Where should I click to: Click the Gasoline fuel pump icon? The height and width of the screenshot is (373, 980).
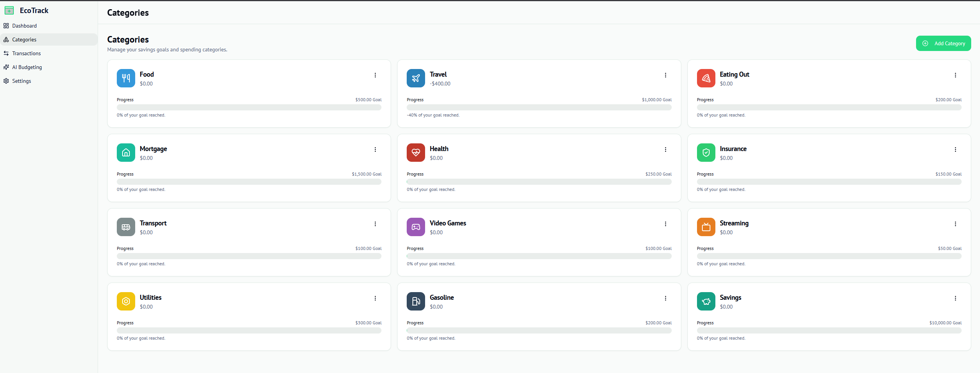coord(416,301)
